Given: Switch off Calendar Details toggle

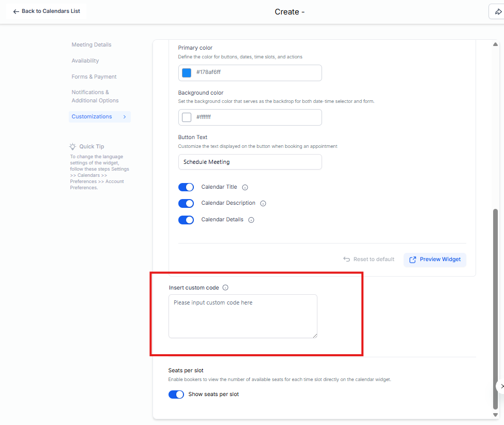Looking at the screenshot, I should pyautogui.click(x=186, y=220).
